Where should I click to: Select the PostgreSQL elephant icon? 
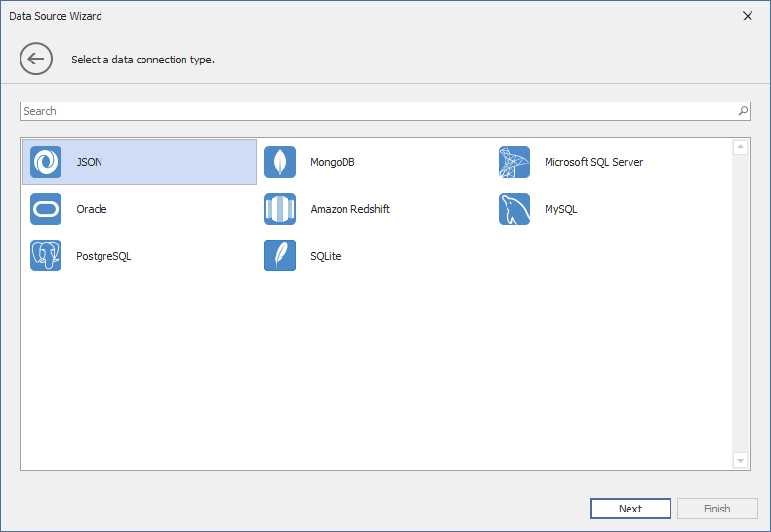[46, 256]
